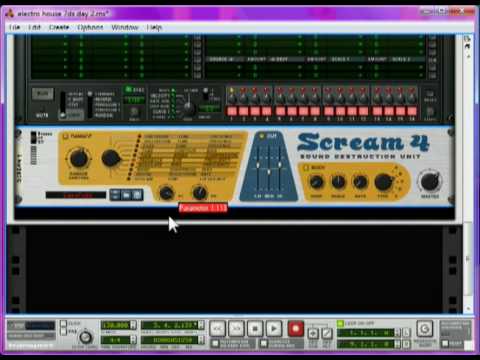
Task: Open the Options menu
Action: pos(90,27)
